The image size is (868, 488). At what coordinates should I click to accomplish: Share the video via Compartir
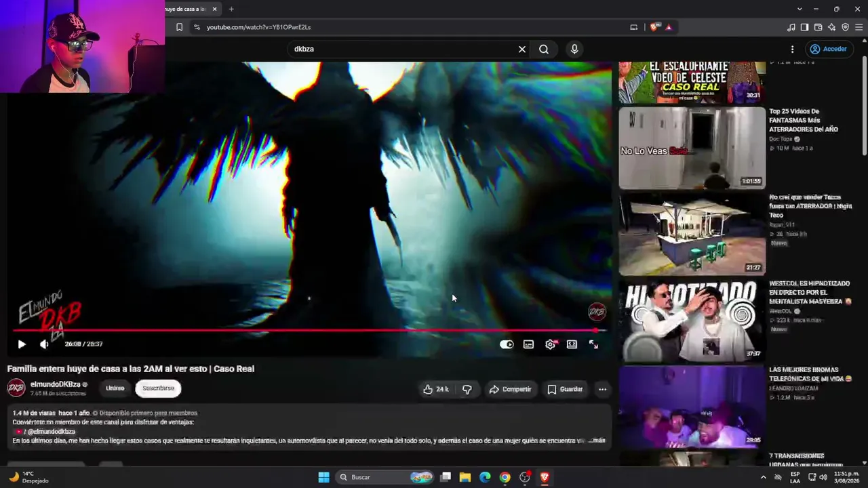coord(510,389)
